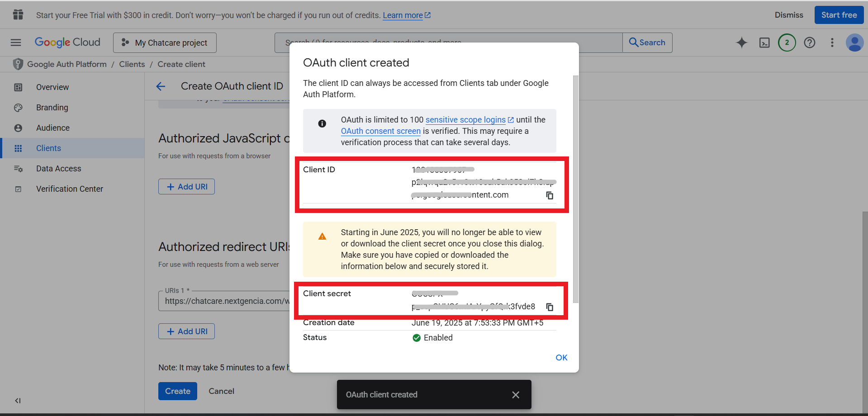Click the dialog's vertical scrollbar

tap(575, 189)
